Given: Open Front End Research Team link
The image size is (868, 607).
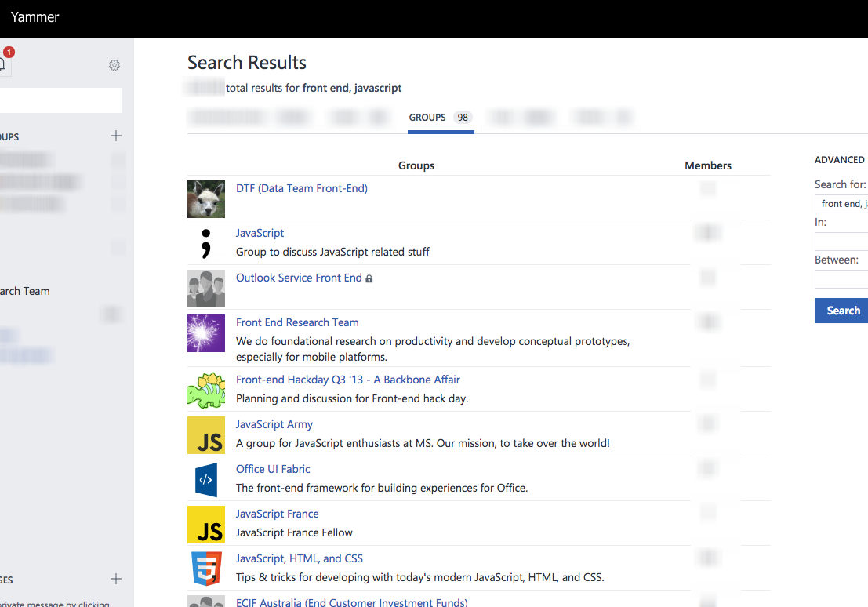Looking at the screenshot, I should click(x=297, y=322).
